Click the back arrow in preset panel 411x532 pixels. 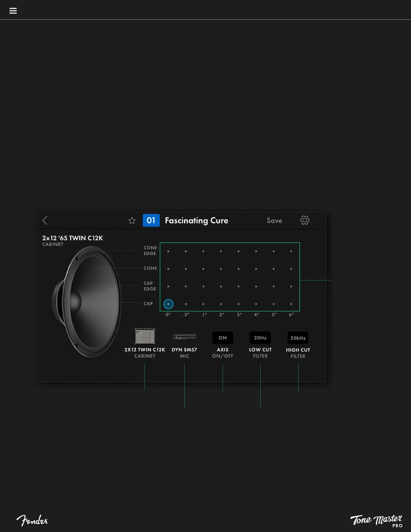[x=45, y=220]
